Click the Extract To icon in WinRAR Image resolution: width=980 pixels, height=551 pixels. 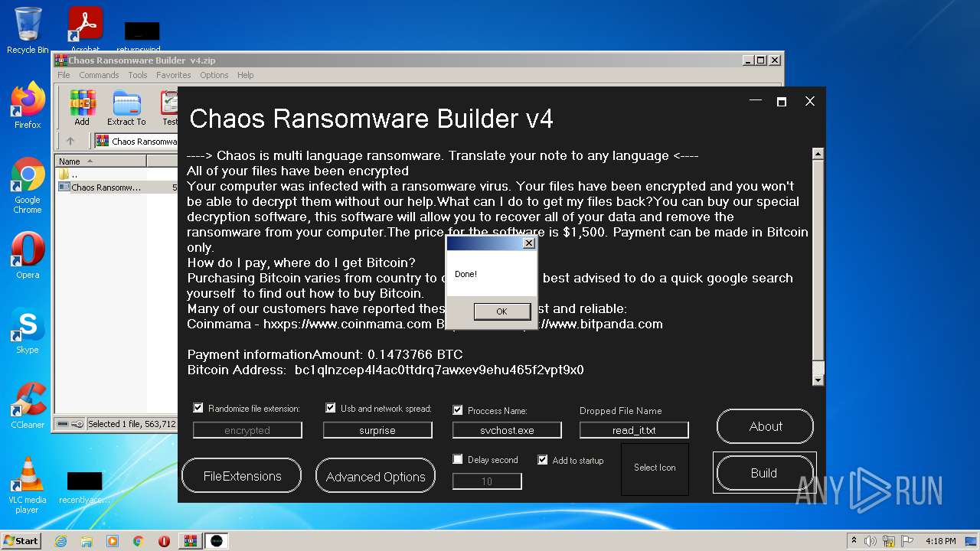pos(126,108)
